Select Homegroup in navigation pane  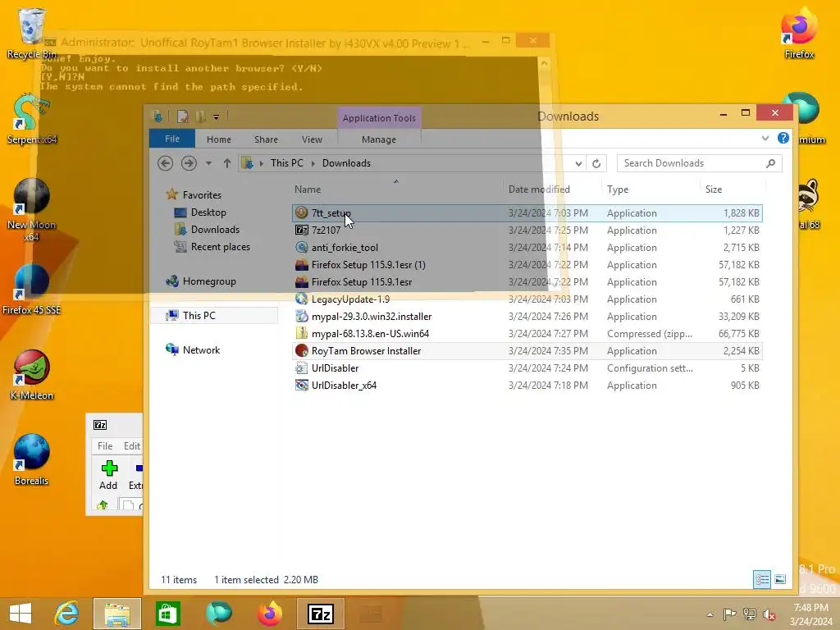[201, 281]
